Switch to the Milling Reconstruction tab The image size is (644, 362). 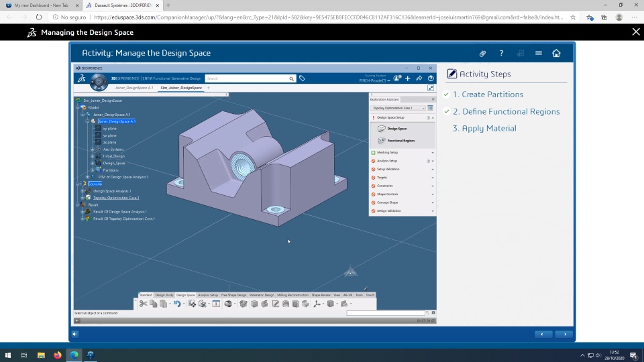pos(292,295)
